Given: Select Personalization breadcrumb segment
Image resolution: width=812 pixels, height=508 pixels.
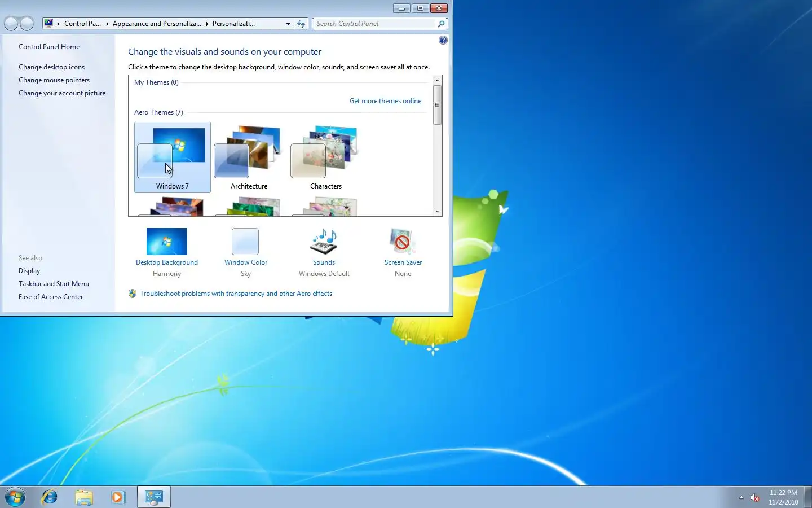Looking at the screenshot, I should click(233, 24).
